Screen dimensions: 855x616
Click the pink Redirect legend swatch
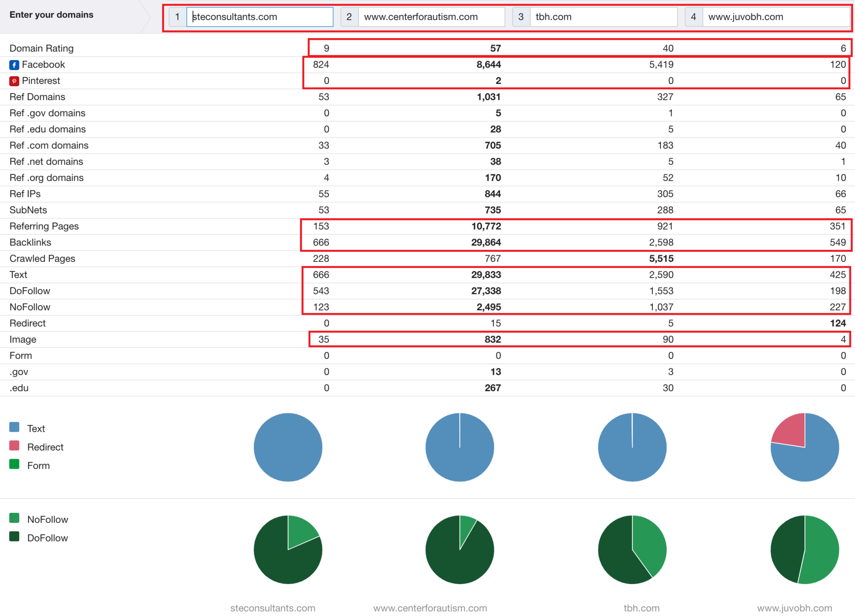(14, 446)
